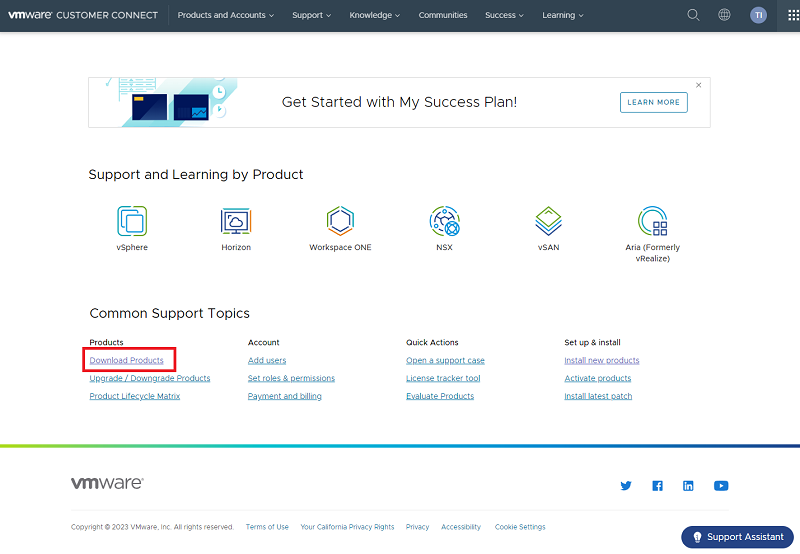Click the footer vmware logo

point(107,483)
